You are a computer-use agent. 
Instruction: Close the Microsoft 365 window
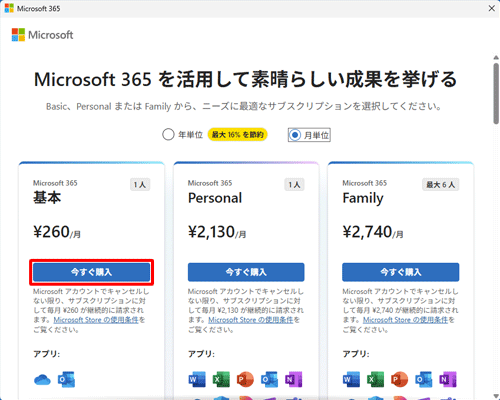[492, 8]
